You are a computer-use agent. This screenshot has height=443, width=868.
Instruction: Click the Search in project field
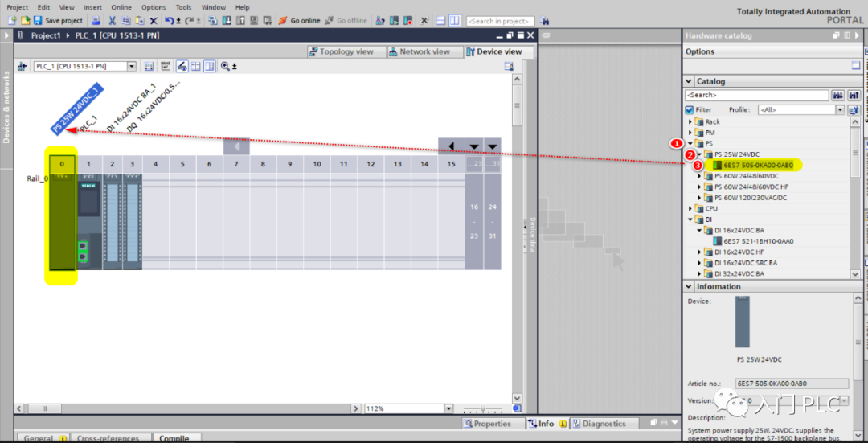click(x=500, y=21)
